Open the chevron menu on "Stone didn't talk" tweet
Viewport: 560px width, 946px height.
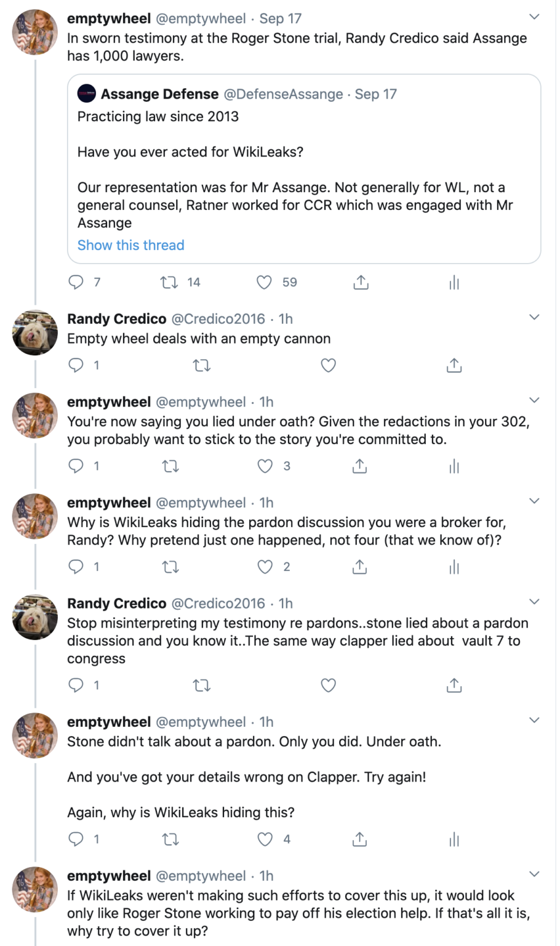tap(534, 720)
